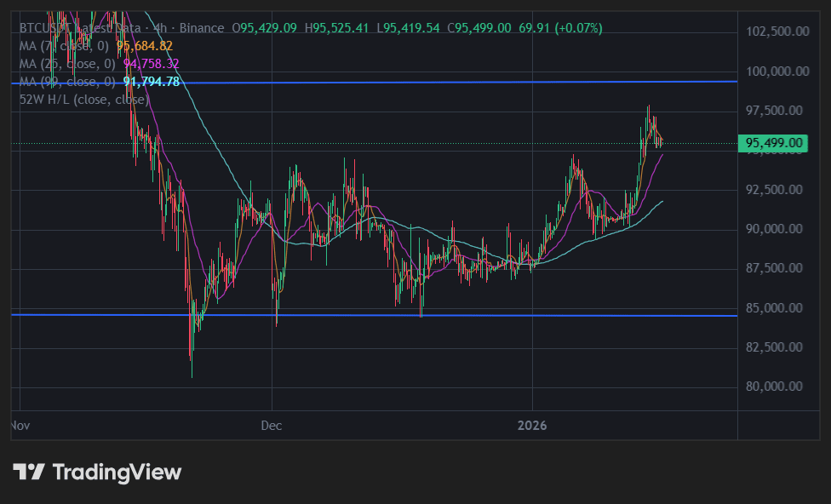This screenshot has width=831, height=504.
Task: Click the low value L95,419.54
Action: pos(408,28)
